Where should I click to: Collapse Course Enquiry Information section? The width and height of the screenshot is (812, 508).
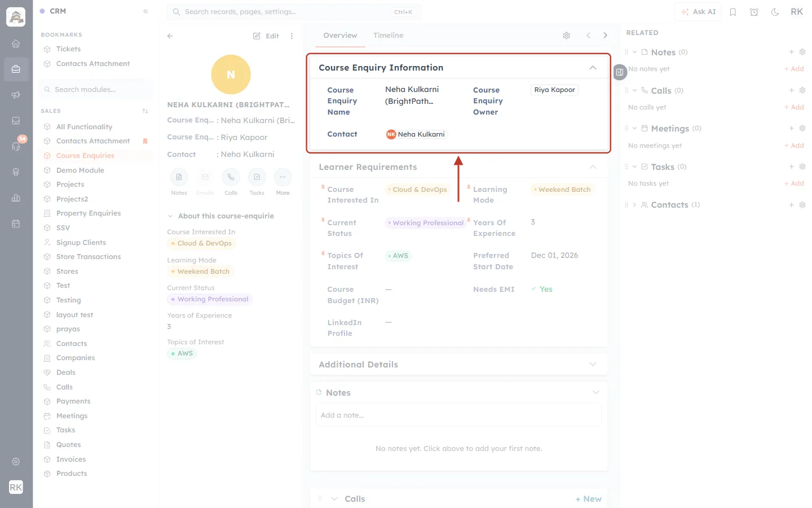[x=593, y=68]
